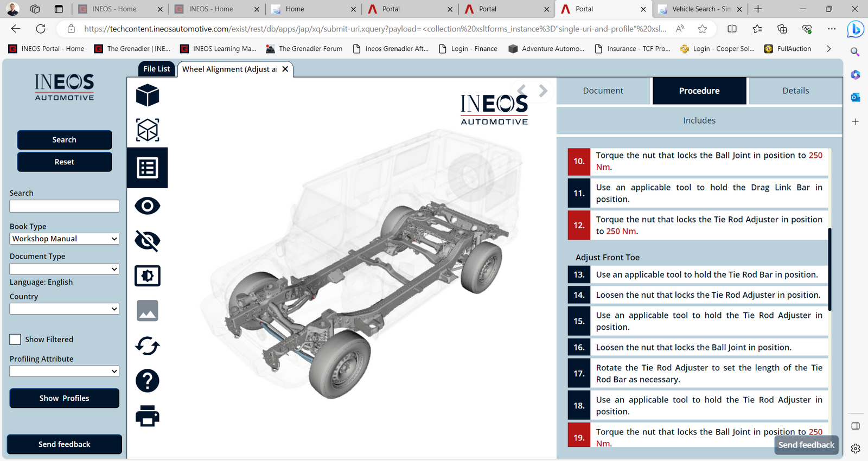Click the Adjust Front Toe heading
The image size is (868, 461).
(608, 258)
